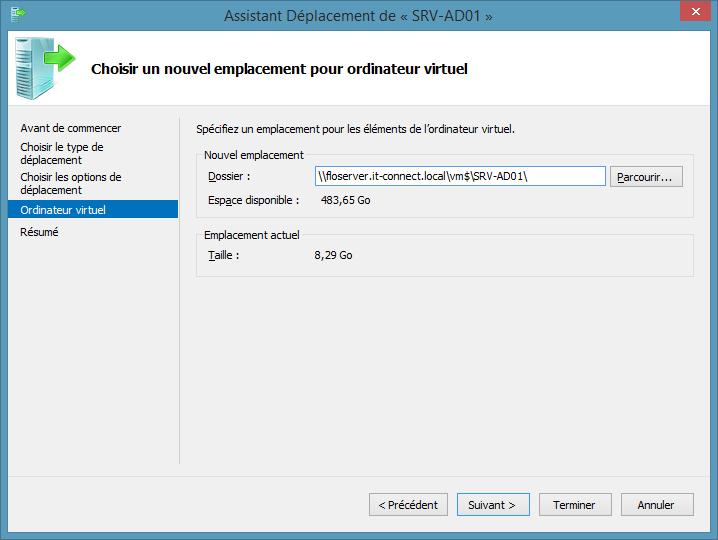Click the Assistant Déplacement de SRV-AD01 title text

358,16
